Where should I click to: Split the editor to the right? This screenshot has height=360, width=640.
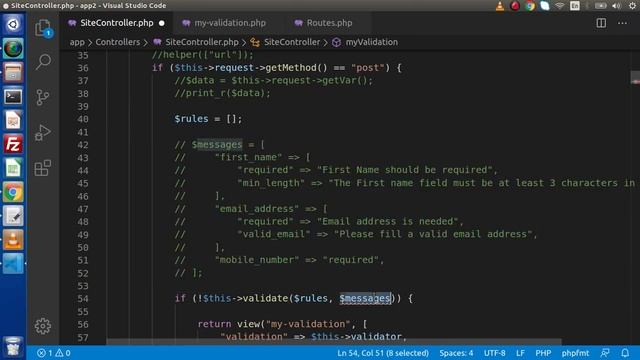tap(601, 23)
